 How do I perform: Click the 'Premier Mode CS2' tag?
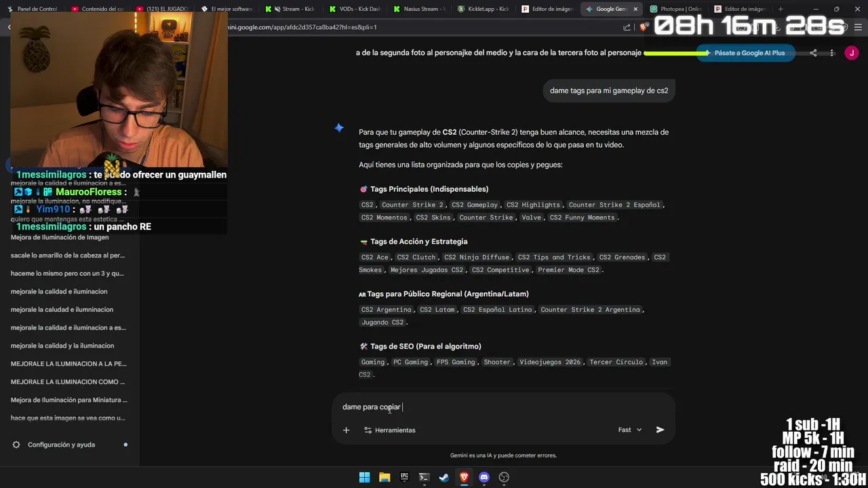pos(568,270)
